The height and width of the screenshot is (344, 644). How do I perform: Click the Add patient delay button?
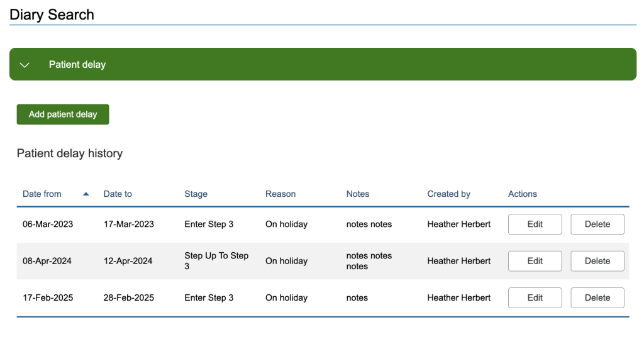coord(63,114)
